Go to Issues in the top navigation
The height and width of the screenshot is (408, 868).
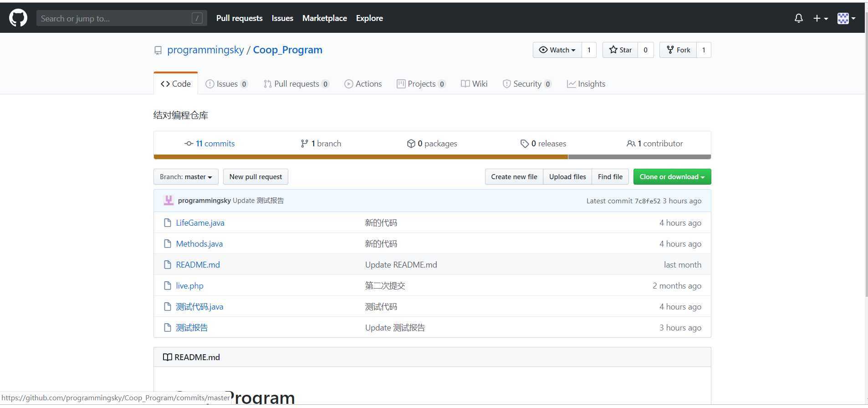[x=282, y=18]
